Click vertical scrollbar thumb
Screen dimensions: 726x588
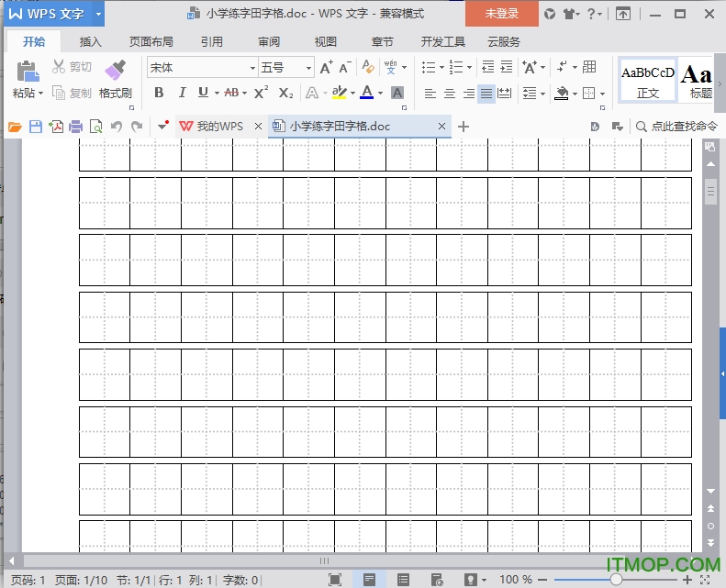pos(710,191)
